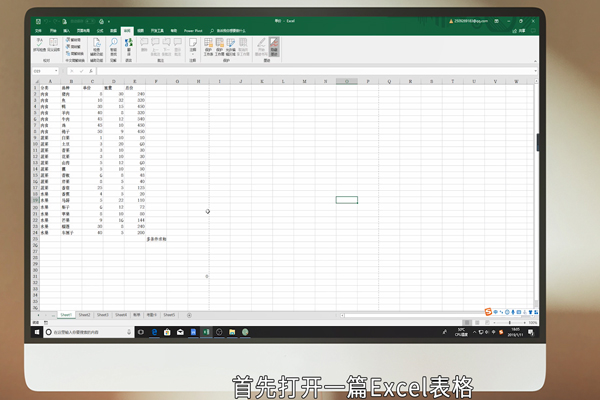Open the Power Pivot tab
The width and height of the screenshot is (600, 400).
point(193,31)
